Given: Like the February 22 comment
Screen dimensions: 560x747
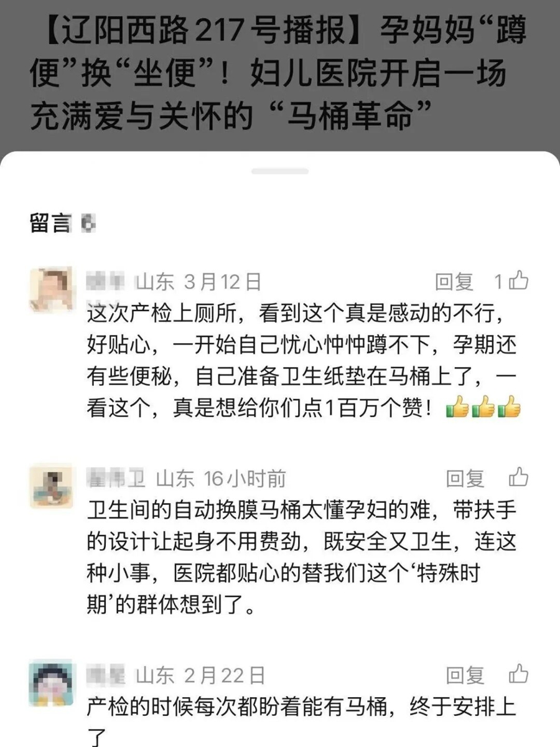Looking at the screenshot, I should pyautogui.click(x=518, y=674).
